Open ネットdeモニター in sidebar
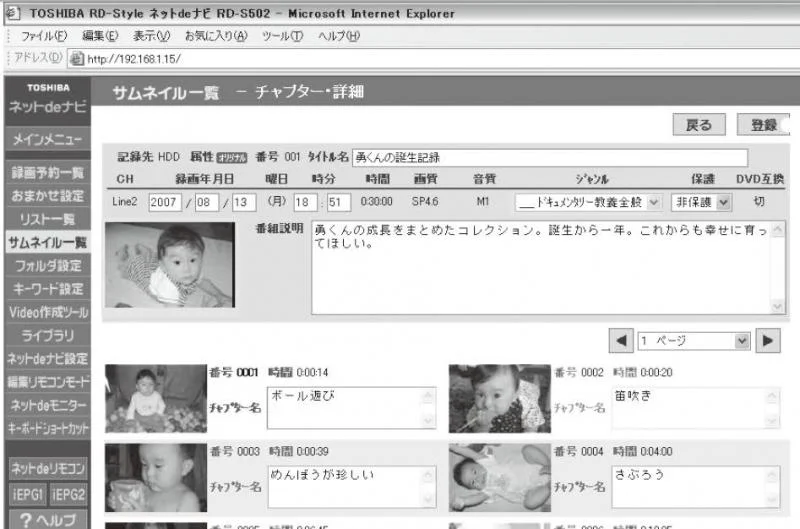This screenshot has width=800, height=529. (x=47, y=406)
